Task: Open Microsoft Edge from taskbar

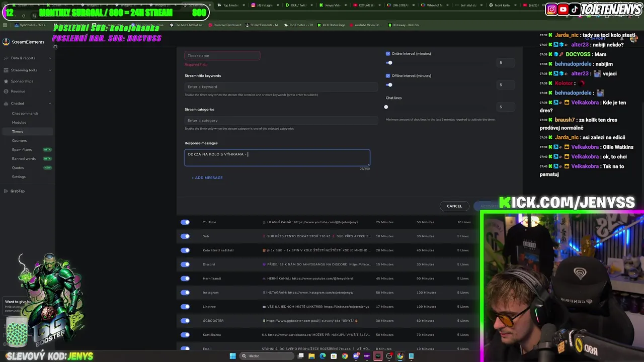Action: 323,356
